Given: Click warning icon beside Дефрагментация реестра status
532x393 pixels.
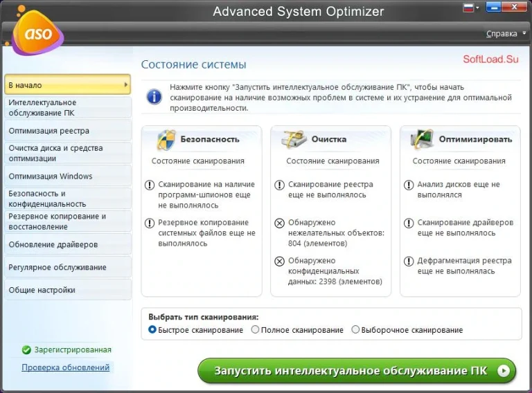Looking at the screenshot, I should [x=409, y=262].
